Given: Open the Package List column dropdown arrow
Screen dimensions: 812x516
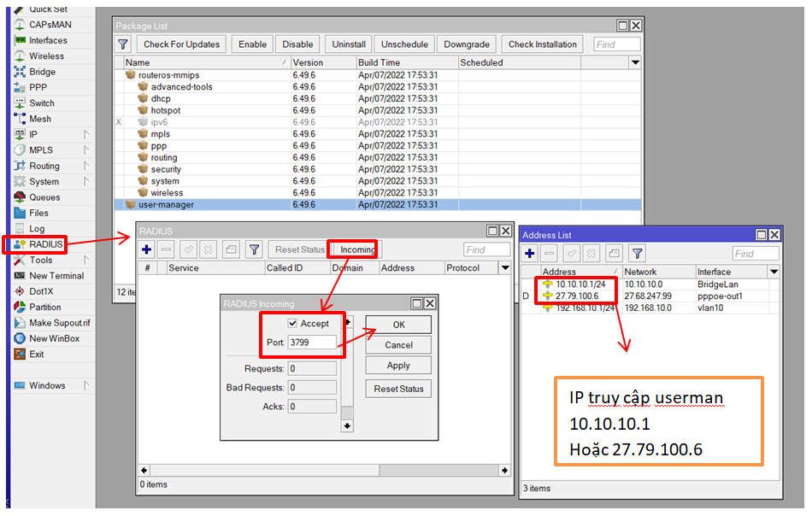Looking at the screenshot, I should click(635, 62).
